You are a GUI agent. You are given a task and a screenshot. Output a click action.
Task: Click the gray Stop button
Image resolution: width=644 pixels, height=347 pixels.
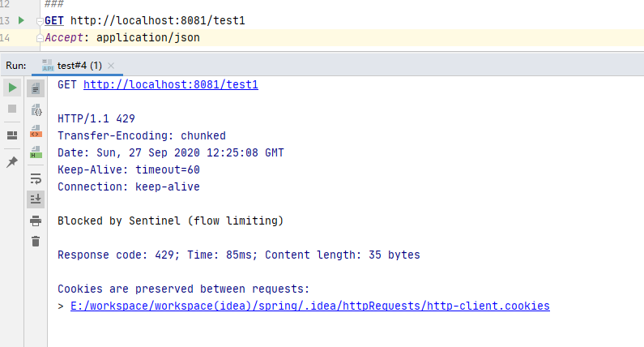click(x=12, y=109)
